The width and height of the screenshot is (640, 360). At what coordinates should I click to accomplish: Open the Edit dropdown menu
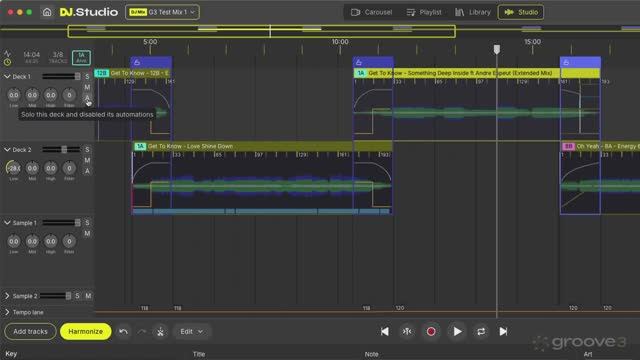191,331
